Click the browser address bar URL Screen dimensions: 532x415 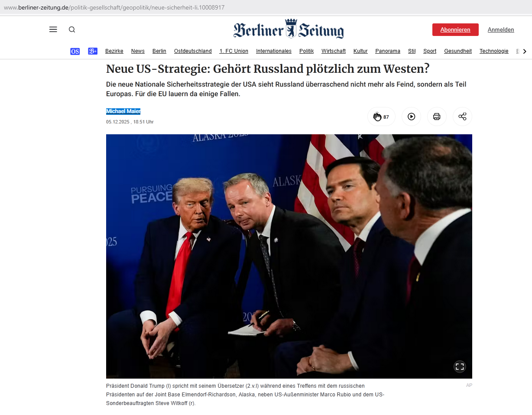[x=114, y=7]
